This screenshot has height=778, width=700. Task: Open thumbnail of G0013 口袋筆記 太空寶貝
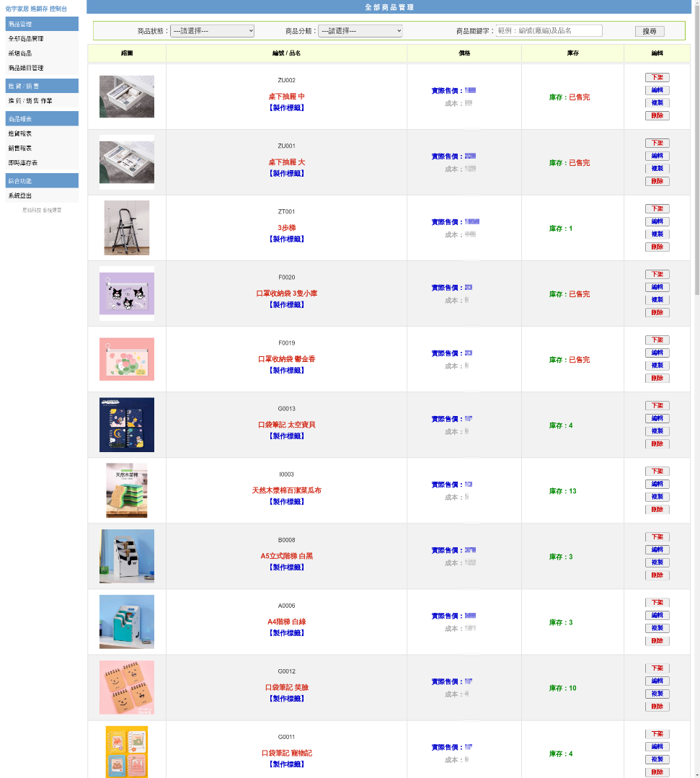point(126,425)
